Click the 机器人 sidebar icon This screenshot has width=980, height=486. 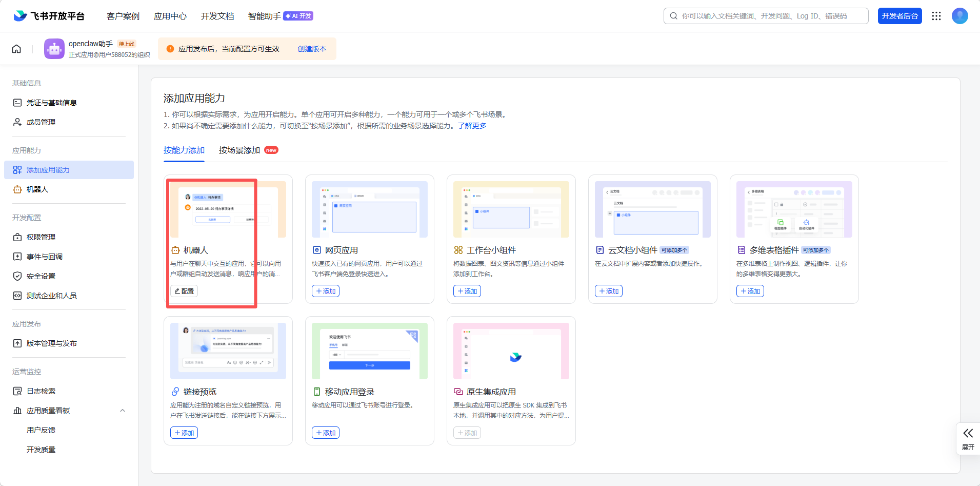click(17, 189)
